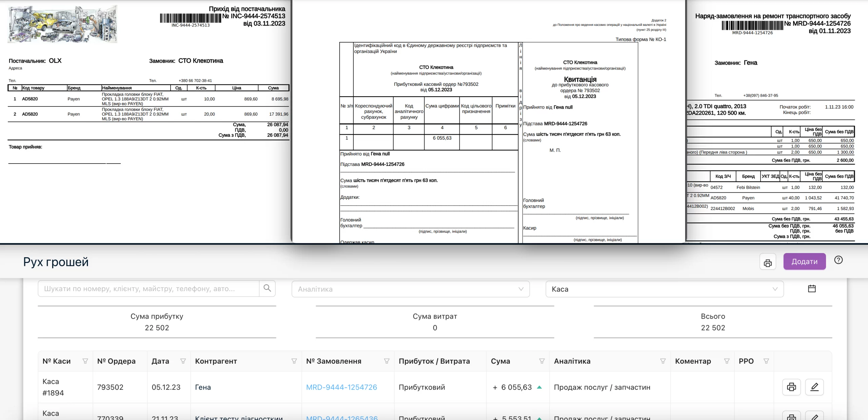Click the Всього 22 502 total
The image size is (868, 420).
click(713, 322)
